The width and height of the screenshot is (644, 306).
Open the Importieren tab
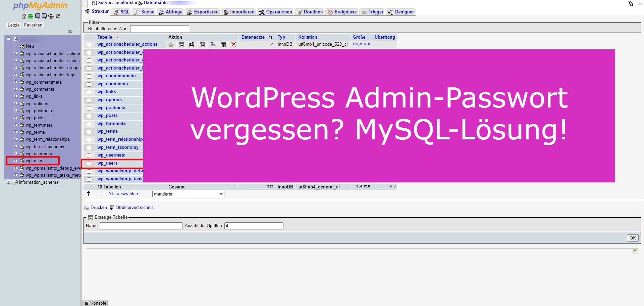click(239, 12)
